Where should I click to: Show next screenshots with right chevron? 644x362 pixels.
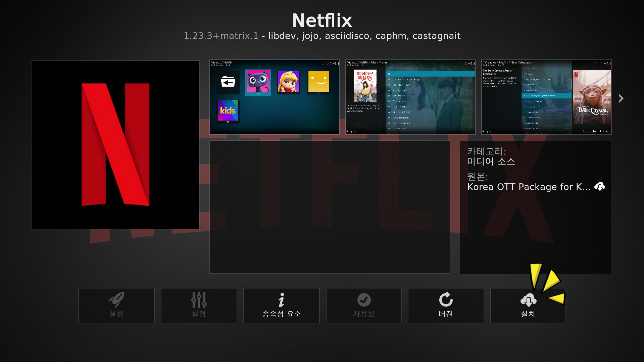click(x=621, y=98)
